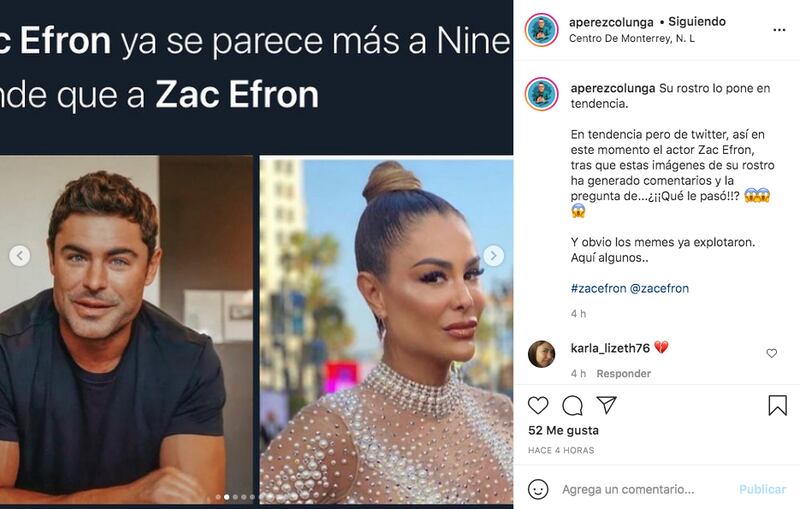Viewport: 800px width, 509px height.
Task: Like the post with the heart icon
Action: point(538,405)
